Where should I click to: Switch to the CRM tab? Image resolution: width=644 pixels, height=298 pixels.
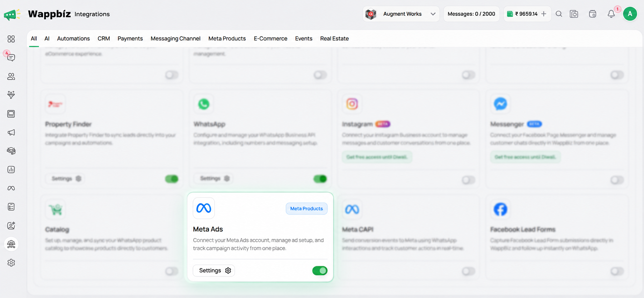click(104, 38)
